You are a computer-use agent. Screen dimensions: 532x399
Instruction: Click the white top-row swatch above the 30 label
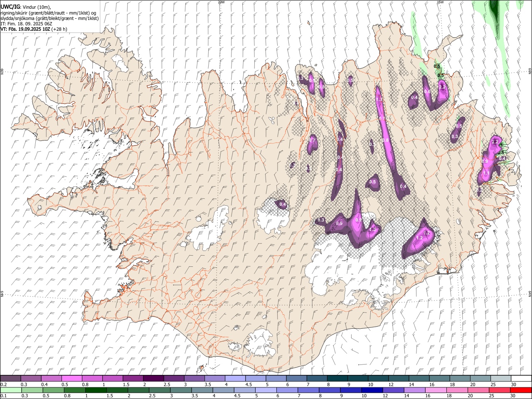pyautogui.click(x=521, y=379)
